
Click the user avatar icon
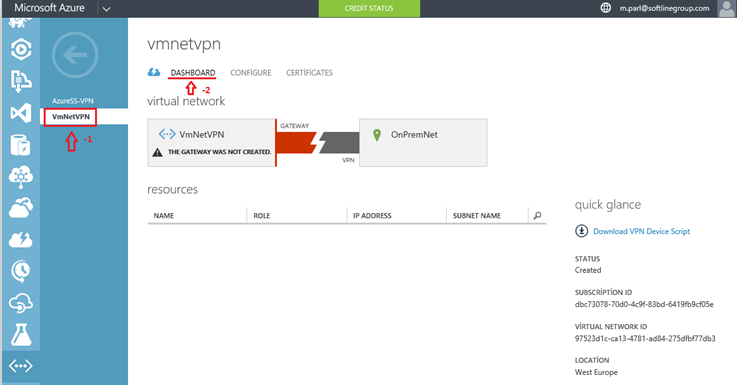click(727, 8)
